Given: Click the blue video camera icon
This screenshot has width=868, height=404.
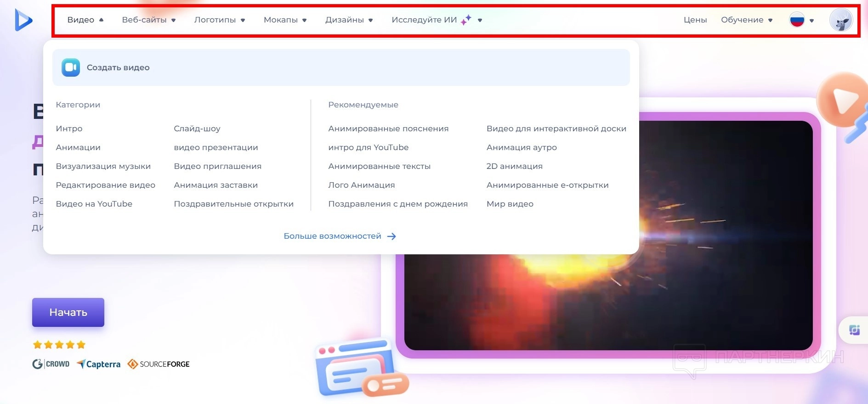Looking at the screenshot, I should click(x=71, y=67).
